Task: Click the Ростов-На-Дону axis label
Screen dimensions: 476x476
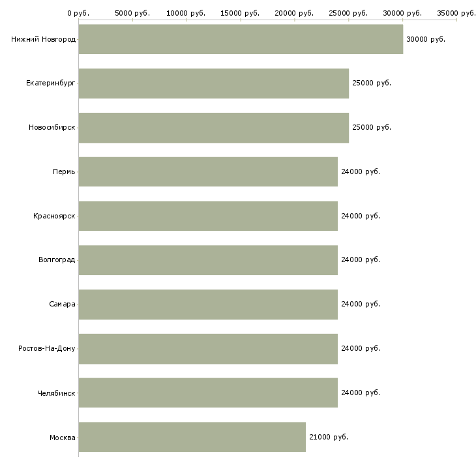Action: click(47, 348)
